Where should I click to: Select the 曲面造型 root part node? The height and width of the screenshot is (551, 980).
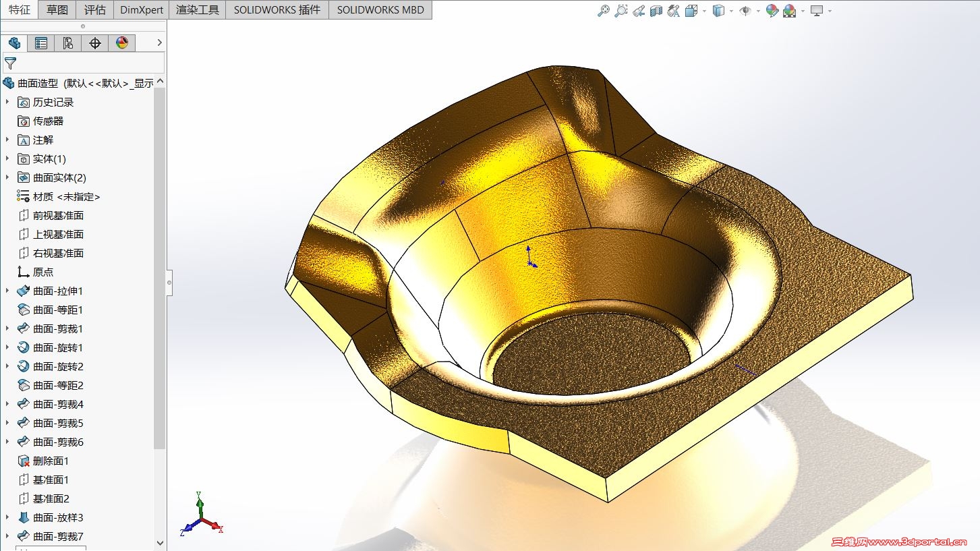coord(78,83)
